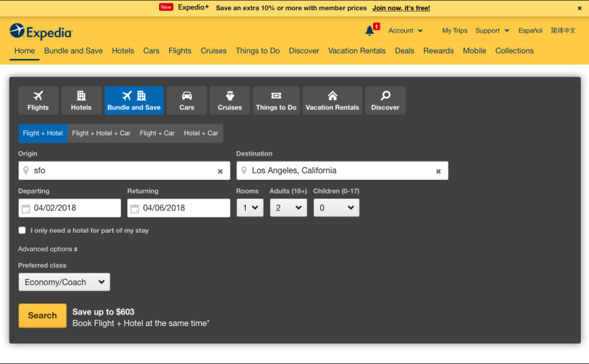Go to the Home nav item

point(24,51)
